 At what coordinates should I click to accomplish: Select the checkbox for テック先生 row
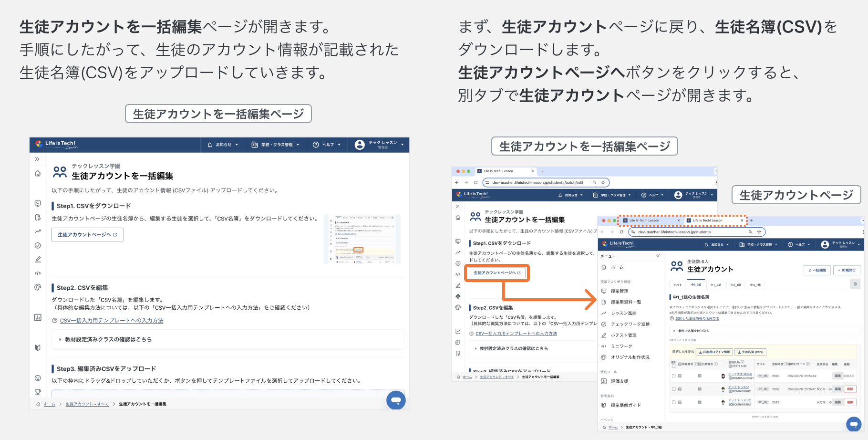click(673, 376)
